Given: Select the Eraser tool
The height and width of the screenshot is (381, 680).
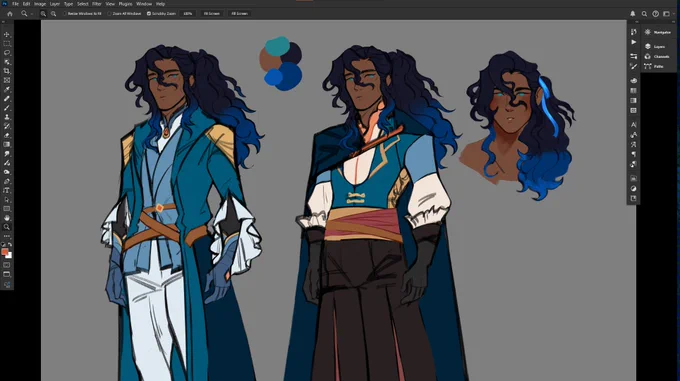Looking at the screenshot, I should 7,135.
